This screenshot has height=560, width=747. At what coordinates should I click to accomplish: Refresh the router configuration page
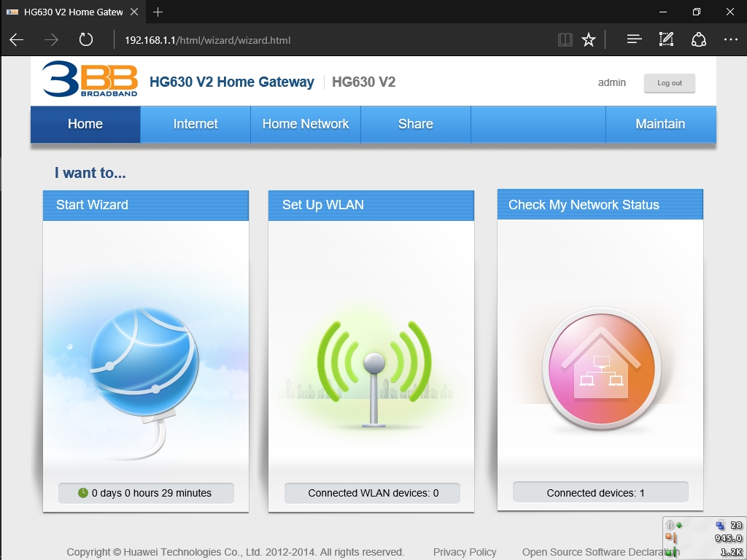coord(85,40)
